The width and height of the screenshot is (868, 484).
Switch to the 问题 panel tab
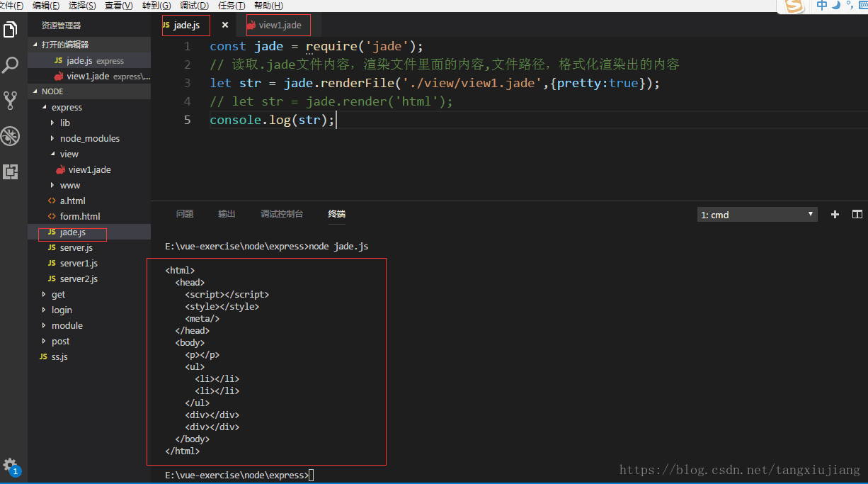[x=185, y=213]
